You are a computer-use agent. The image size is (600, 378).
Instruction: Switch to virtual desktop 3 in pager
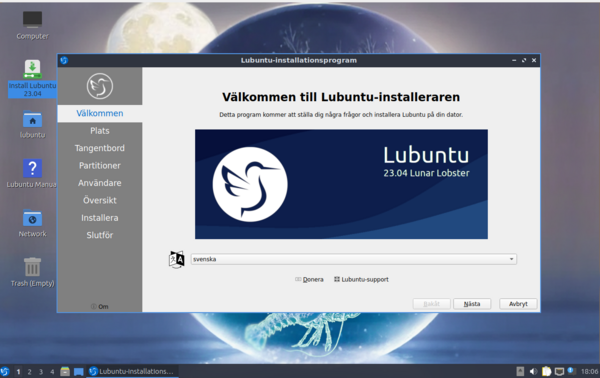(x=41, y=371)
